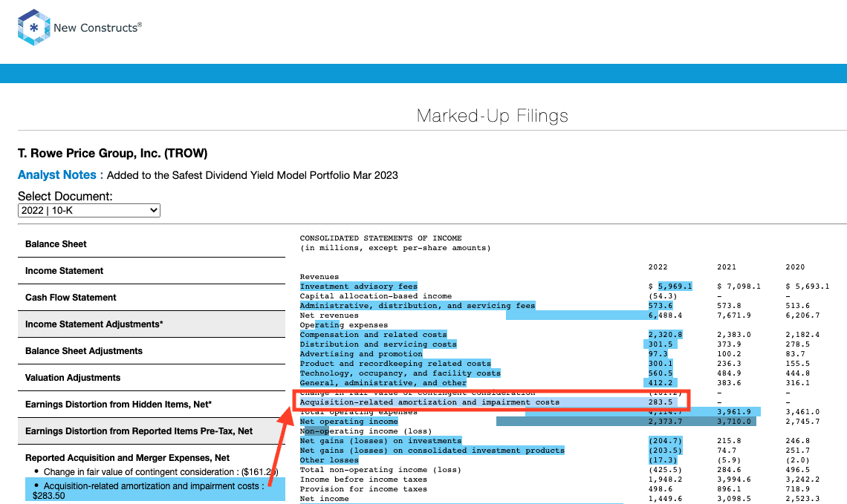Viewport: 847px width, 504px height.
Task: Click the 2020 column header
Action: 795,267
